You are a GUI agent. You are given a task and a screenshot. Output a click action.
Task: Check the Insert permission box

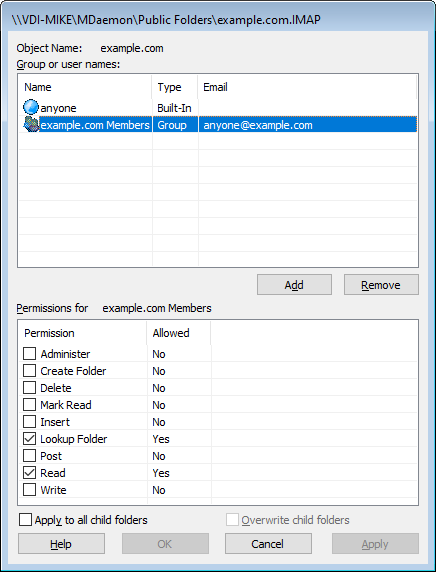30,422
